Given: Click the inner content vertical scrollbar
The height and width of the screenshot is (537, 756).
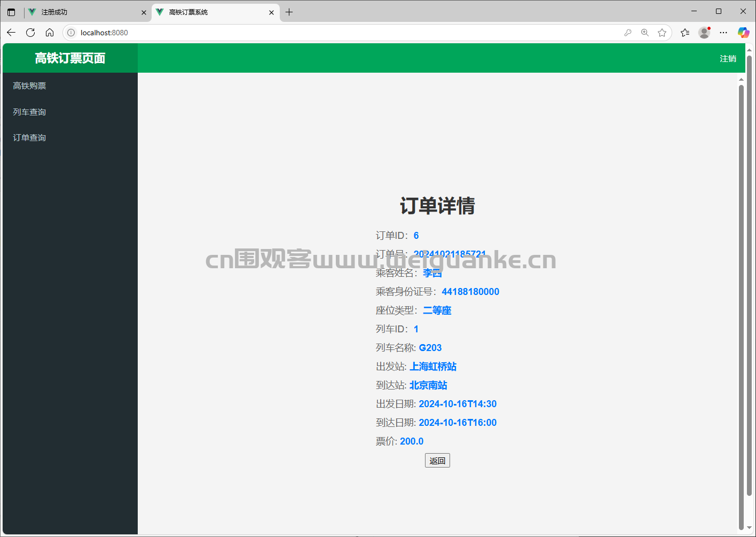Looking at the screenshot, I should [x=741, y=307].
